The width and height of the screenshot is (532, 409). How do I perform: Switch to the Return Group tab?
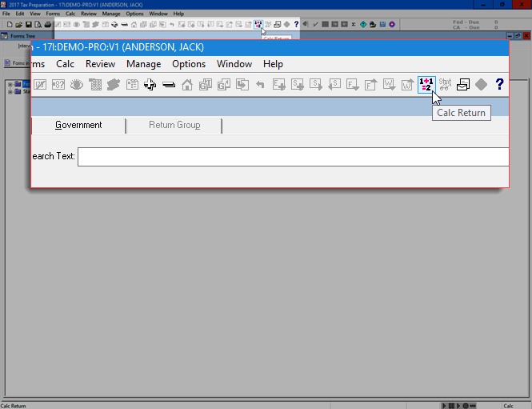pos(174,125)
